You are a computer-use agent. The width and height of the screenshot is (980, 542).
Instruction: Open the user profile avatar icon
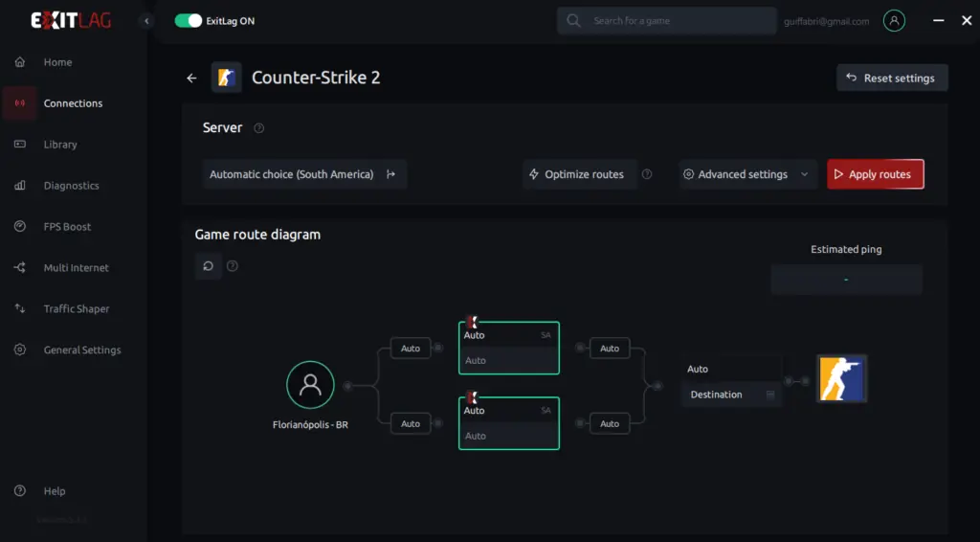[x=894, y=21]
